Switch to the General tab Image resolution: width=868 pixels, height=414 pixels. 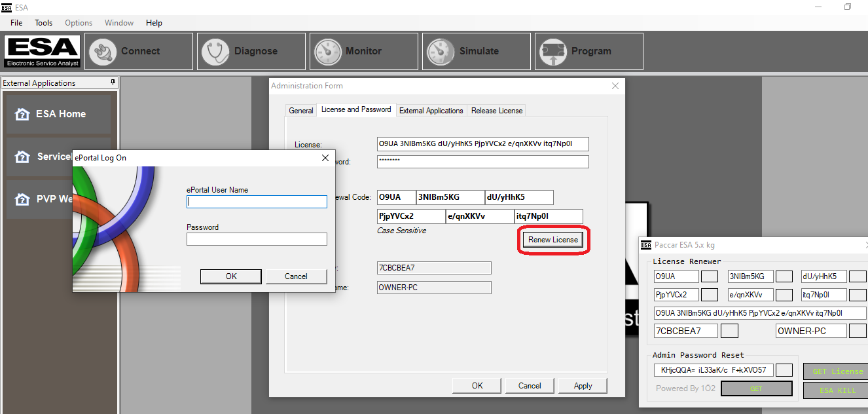(301, 111)
